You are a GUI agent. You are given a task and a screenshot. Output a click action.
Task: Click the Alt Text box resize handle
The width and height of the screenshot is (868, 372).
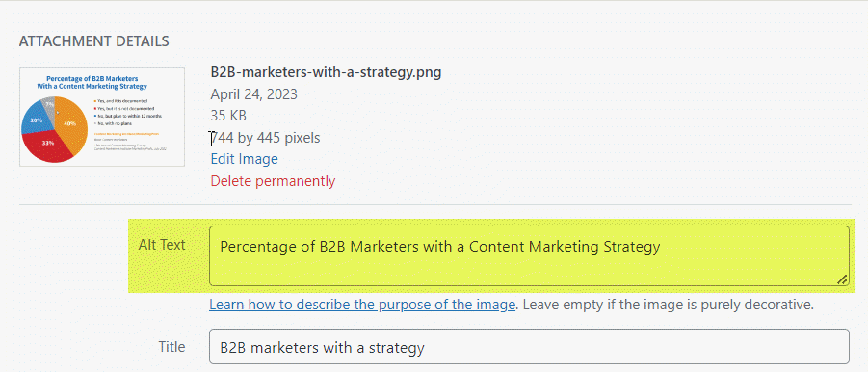[x=842, y=279]
